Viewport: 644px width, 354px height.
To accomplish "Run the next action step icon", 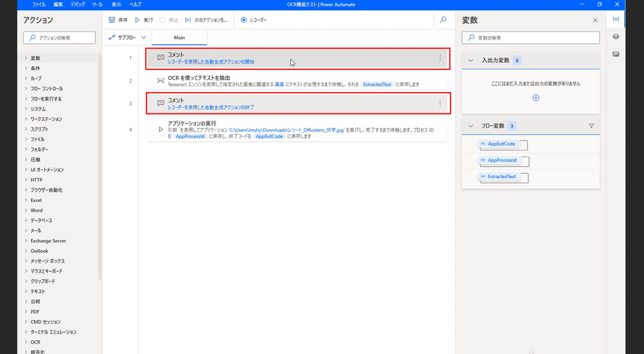I will [188, 20].
